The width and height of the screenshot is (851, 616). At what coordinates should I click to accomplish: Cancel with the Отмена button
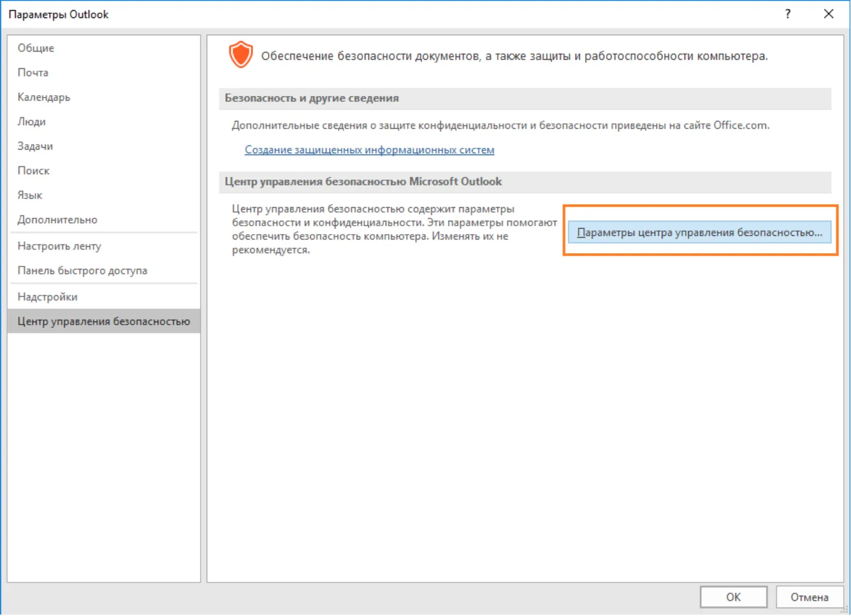click(x=809, y=597)
